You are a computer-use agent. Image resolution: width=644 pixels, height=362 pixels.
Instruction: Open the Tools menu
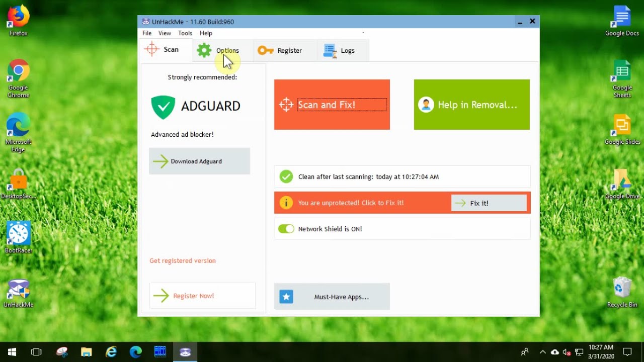coord(185,33)
